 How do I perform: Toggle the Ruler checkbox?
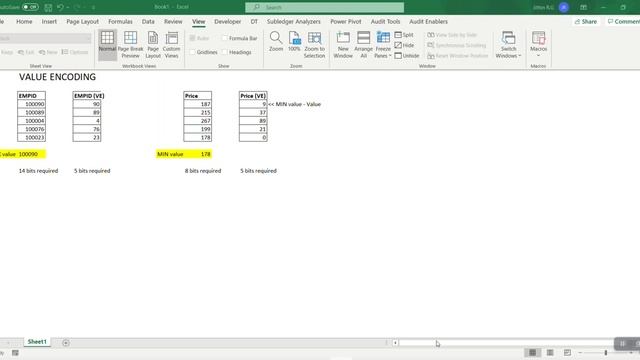click(193, 38)
